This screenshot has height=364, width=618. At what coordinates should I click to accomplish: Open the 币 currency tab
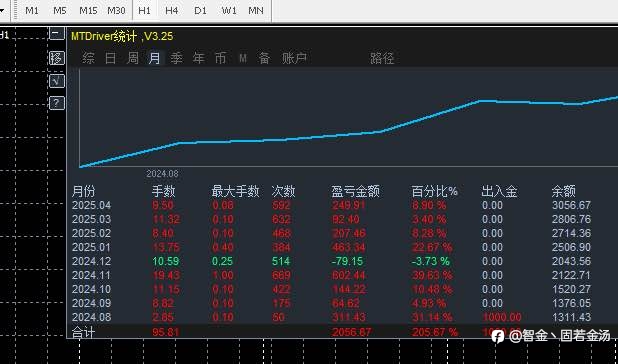pos(220,59)
